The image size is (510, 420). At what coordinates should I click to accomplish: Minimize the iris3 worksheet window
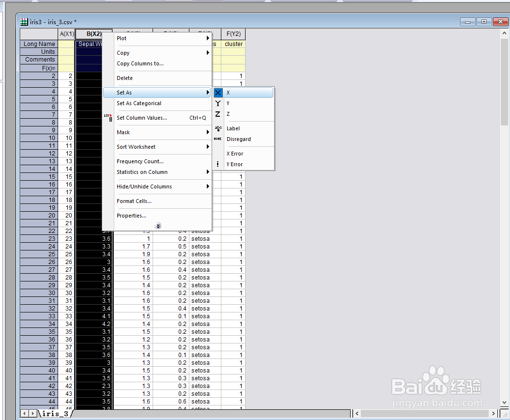(468, 22)
